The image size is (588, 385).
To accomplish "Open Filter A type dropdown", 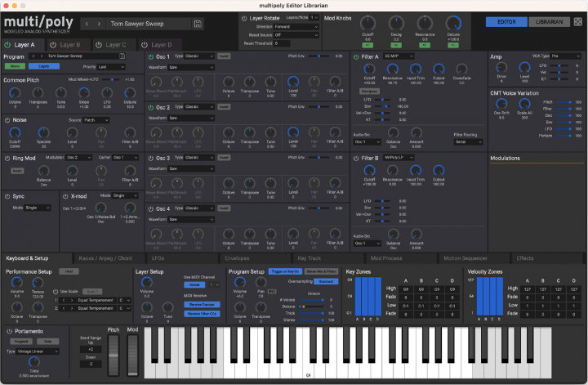I will coord(399,56).
